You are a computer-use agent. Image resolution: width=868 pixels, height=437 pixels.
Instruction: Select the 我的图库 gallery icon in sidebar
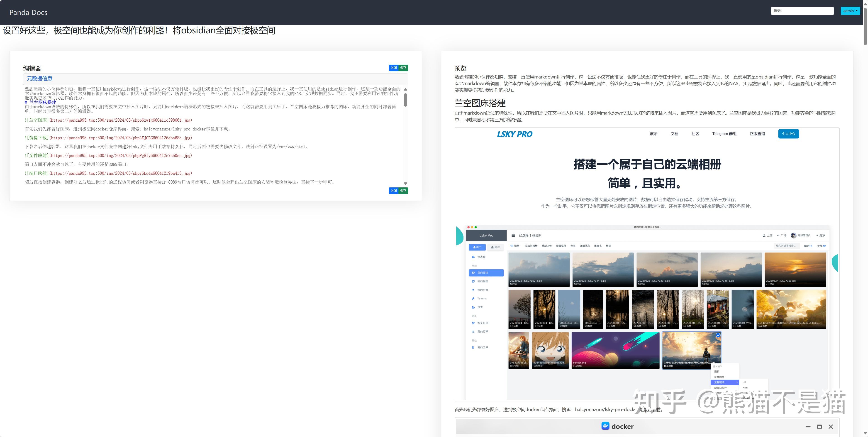[x=473, y=273]
